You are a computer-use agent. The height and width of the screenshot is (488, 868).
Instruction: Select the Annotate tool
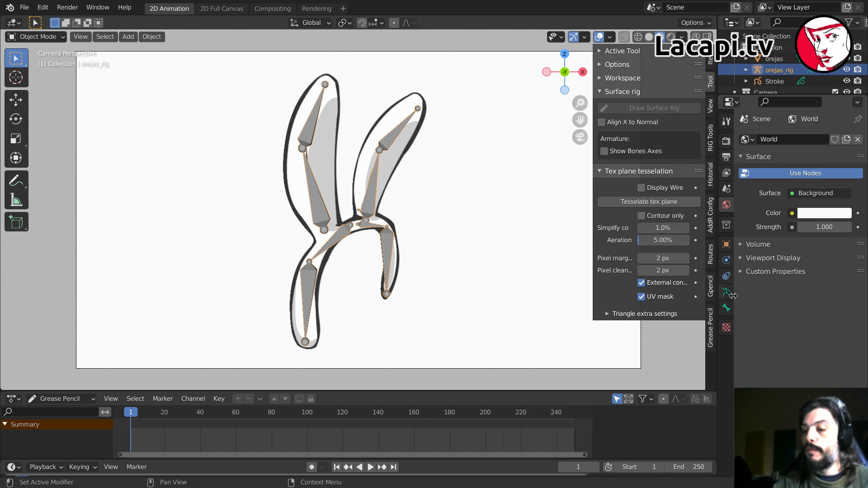16,181
